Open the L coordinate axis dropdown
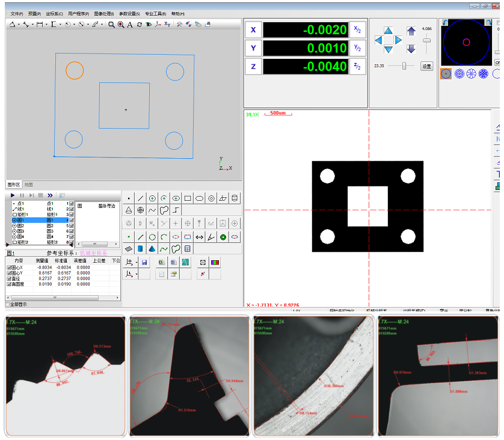The width and height of the screenshot is (504, 440). tap(137, 274)
